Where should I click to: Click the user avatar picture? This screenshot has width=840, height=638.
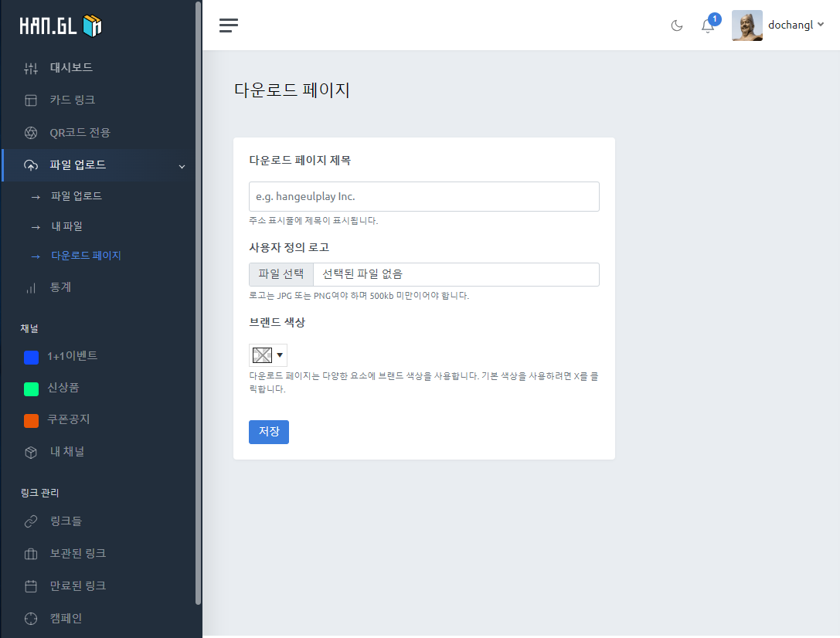coord(746,25)
